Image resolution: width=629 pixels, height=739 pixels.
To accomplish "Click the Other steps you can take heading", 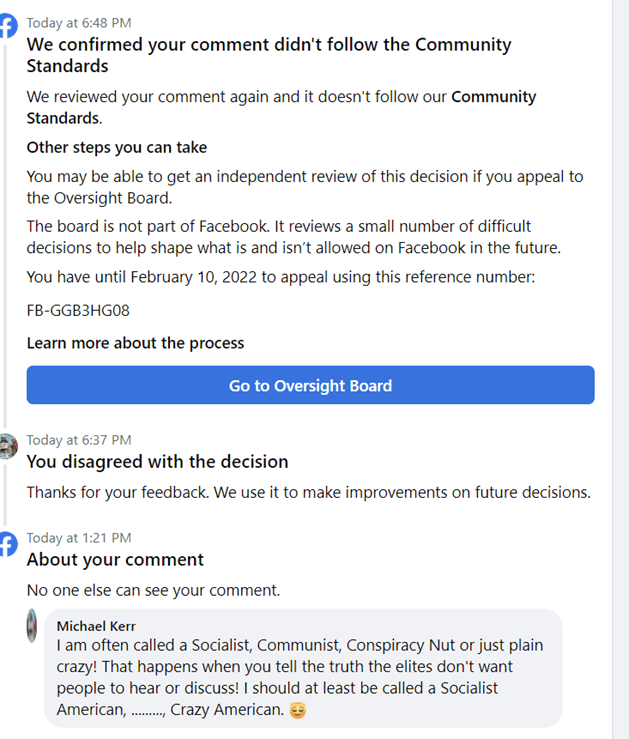I will point(117,147).
